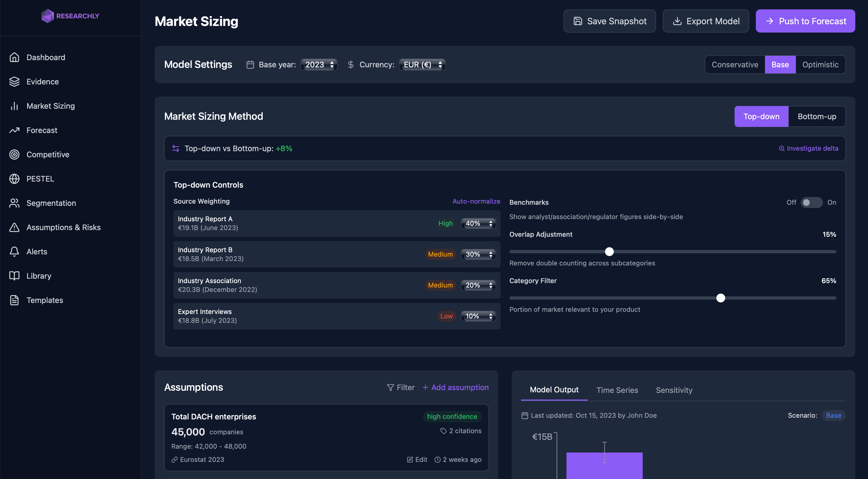Click the Push to Forecast button
Viewport: 868px width, 479px height.
click(805, 21)
